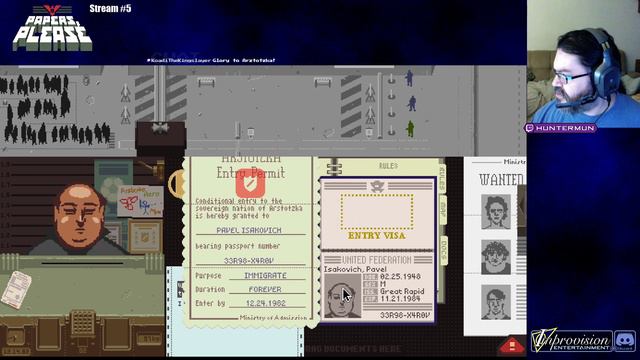Click the permit duration FOREVER
640x360 pixels.
pyautogui.click(x=265, y=289)
